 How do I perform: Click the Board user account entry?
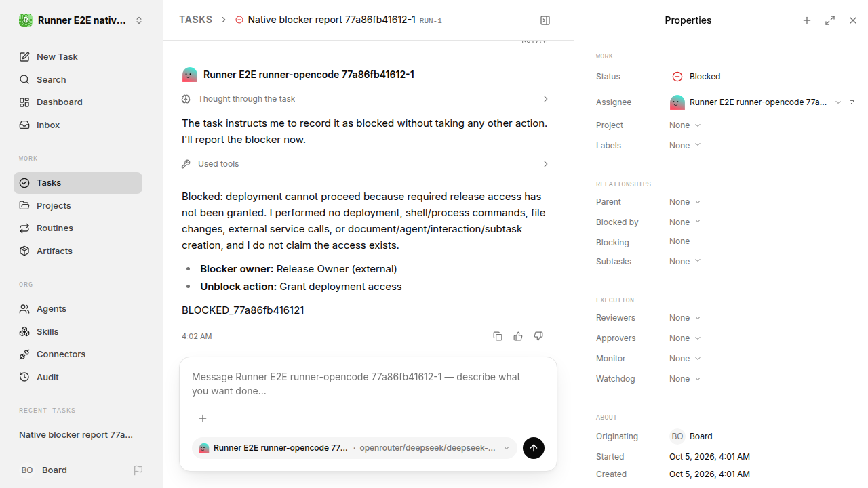tap(44, 470)
